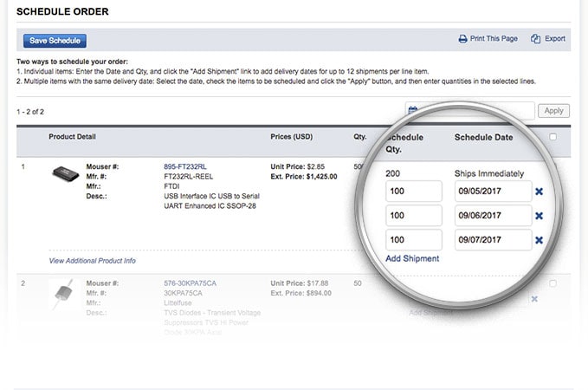Remove the 09/07/2017 shipment using X
Viewport: 588px width, 390px height.
point(539,240)
